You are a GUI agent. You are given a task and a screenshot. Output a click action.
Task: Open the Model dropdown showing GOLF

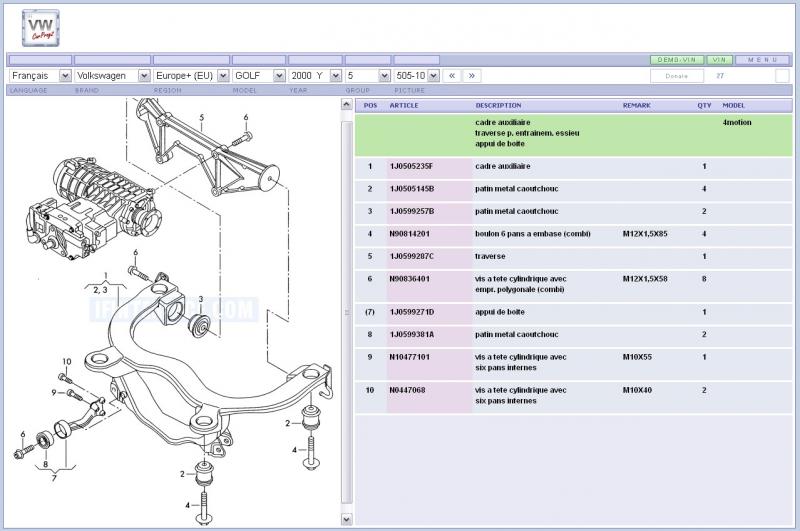[259, 75]
